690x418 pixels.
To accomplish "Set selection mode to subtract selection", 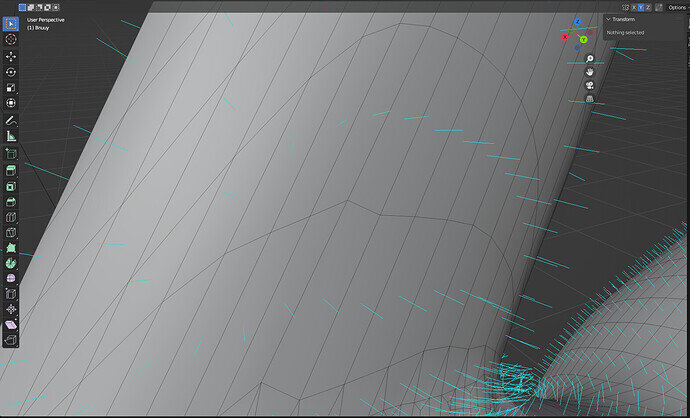I will click(39, 7).
